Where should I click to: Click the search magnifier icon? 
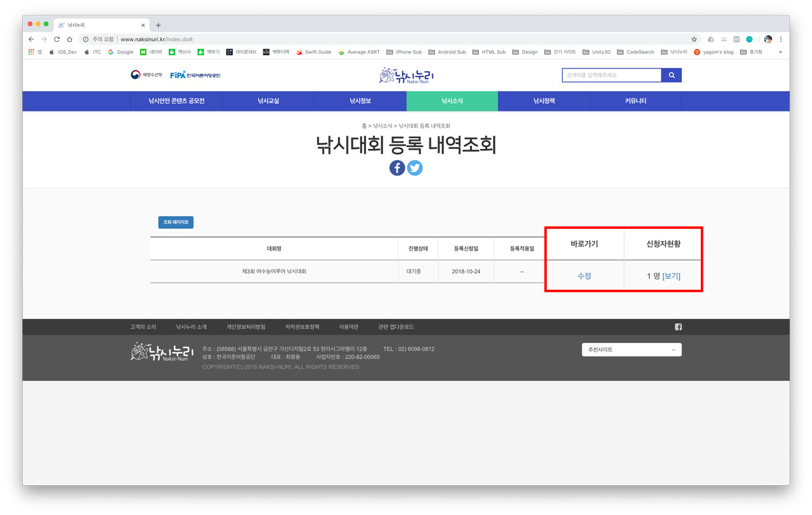point(672,74)
